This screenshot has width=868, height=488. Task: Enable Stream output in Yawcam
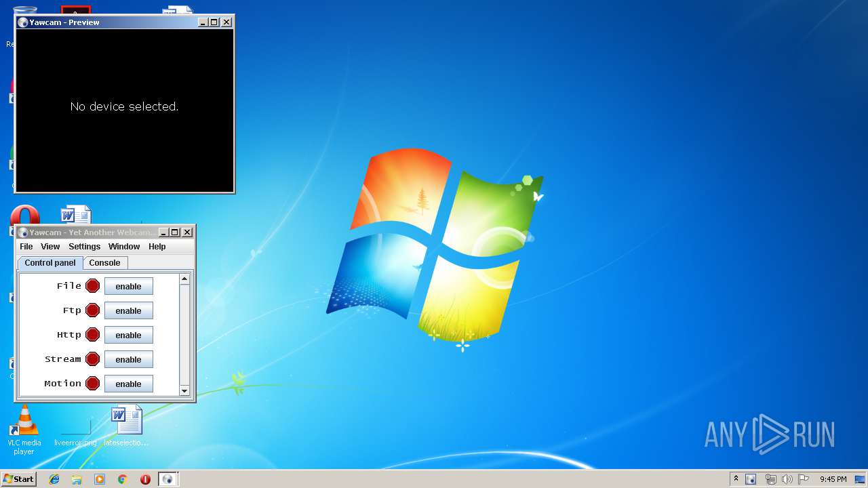pyautogui.click(x=129, y=359)
